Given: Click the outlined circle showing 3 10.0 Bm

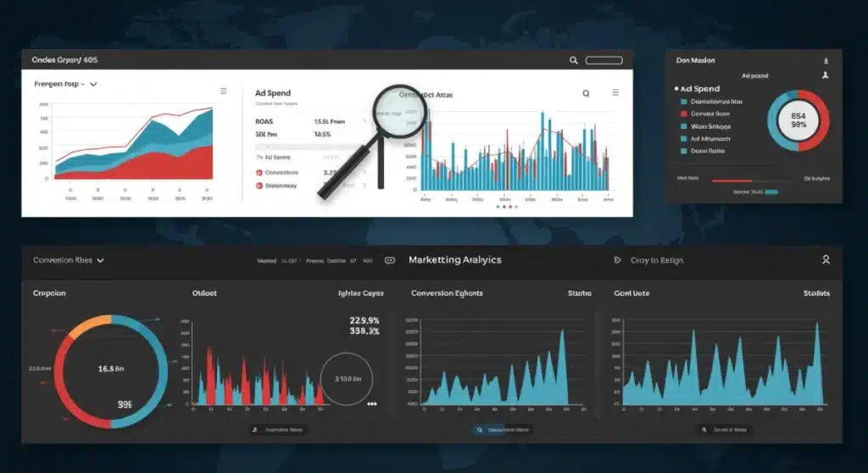Looking at the screenshot, I should [347, 379].
